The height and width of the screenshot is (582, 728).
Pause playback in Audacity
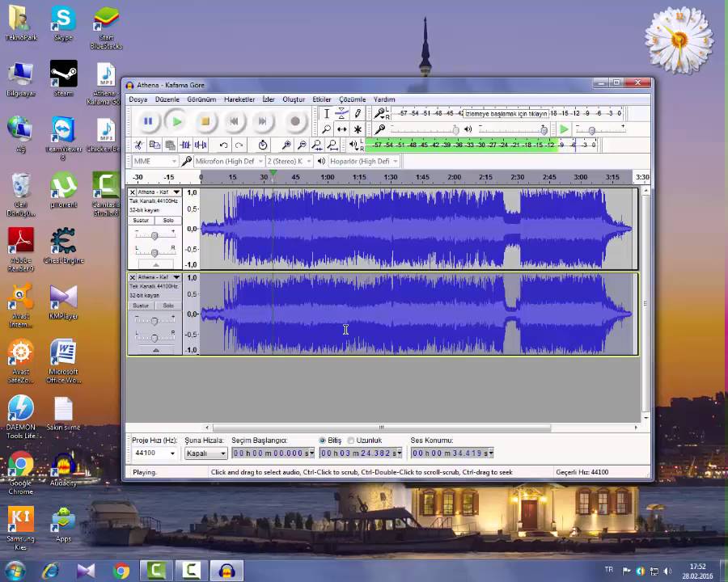pos(148,121)
